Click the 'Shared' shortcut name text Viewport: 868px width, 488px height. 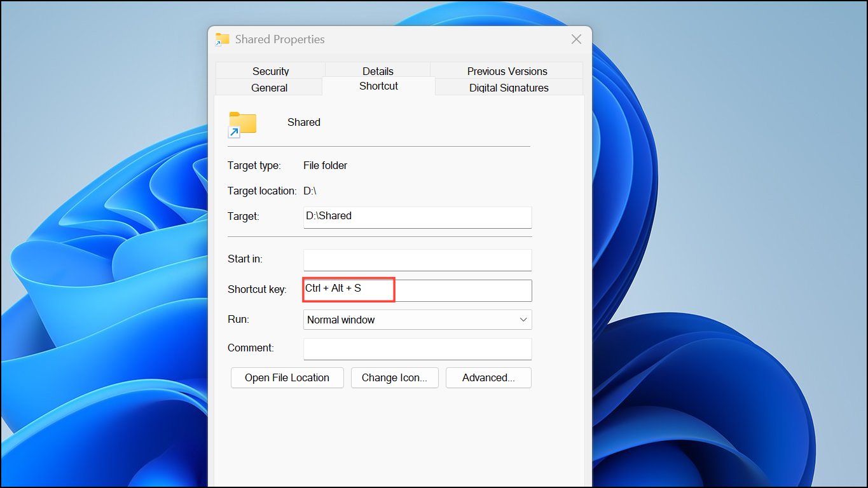coord(304,122)
